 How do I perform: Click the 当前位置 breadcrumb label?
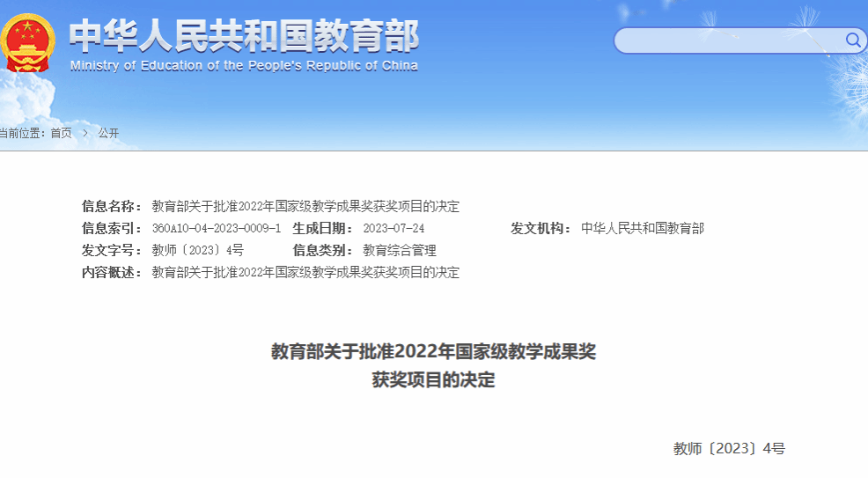coord(21,133)
